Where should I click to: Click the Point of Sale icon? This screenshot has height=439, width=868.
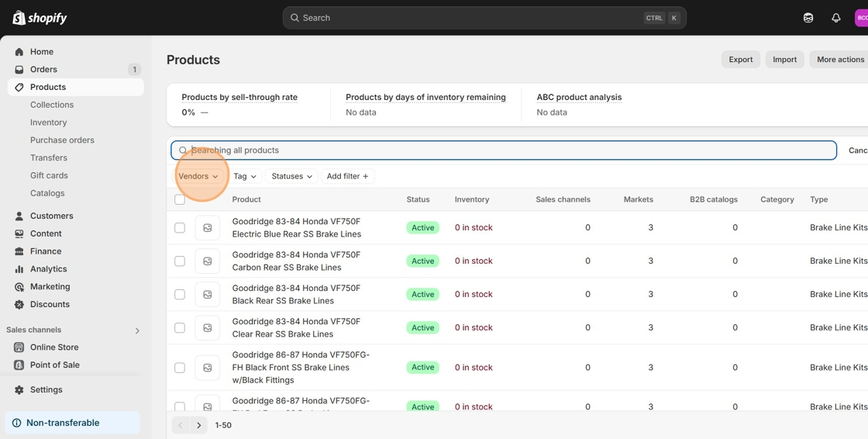tap(19, 365)
